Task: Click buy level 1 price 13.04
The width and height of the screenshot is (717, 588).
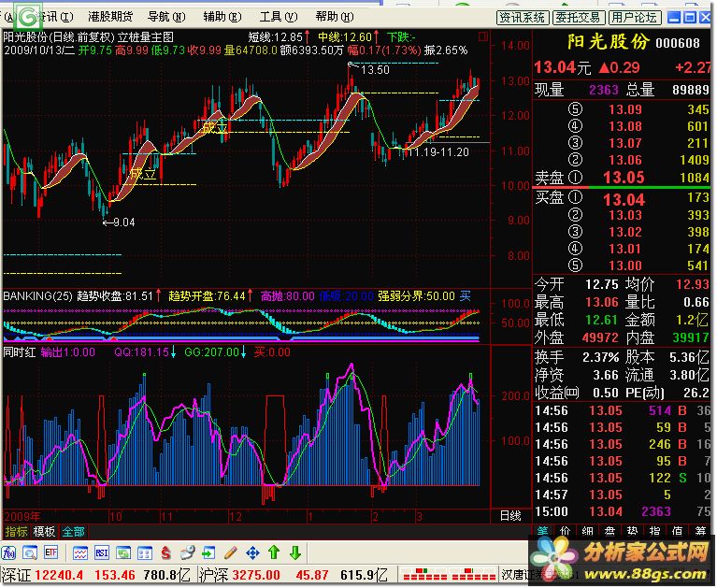Action: pos(624,200)
